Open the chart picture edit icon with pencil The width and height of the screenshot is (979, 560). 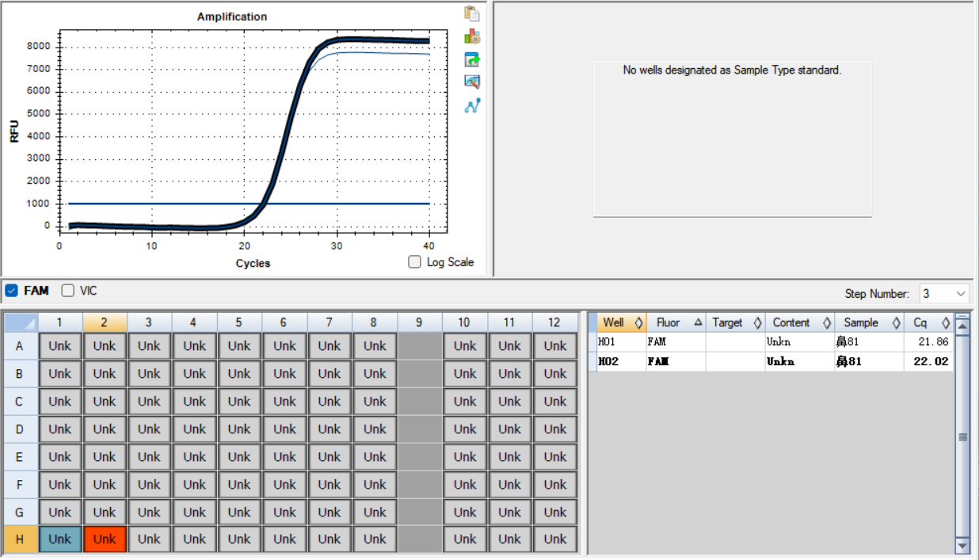click(x=472, y=82)
